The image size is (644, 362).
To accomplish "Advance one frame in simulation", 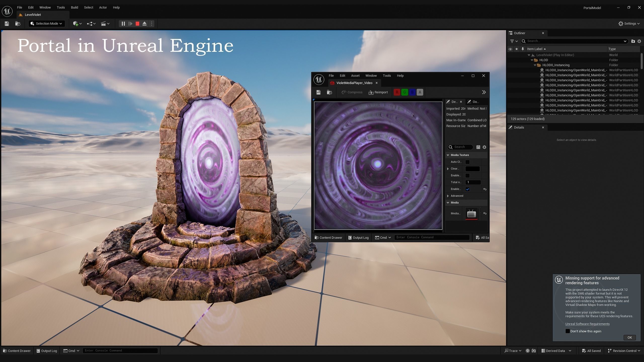I will click(x=130, y=24).
